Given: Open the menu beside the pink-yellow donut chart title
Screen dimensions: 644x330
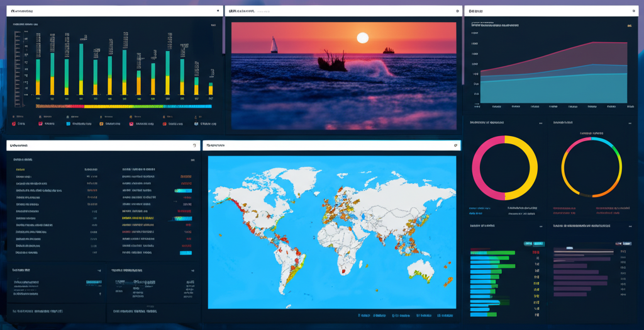Looking at the screenshot, I should pyautogui.click(x=541, y=123).
